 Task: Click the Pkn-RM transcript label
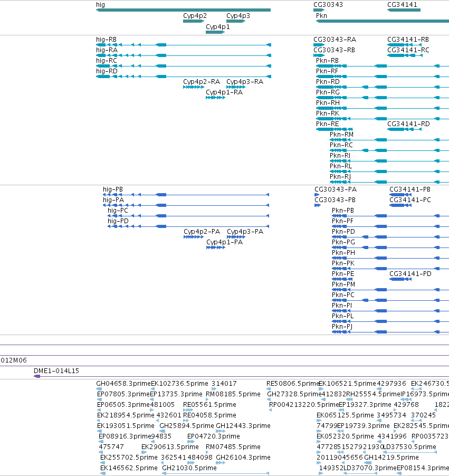(341, 135)
